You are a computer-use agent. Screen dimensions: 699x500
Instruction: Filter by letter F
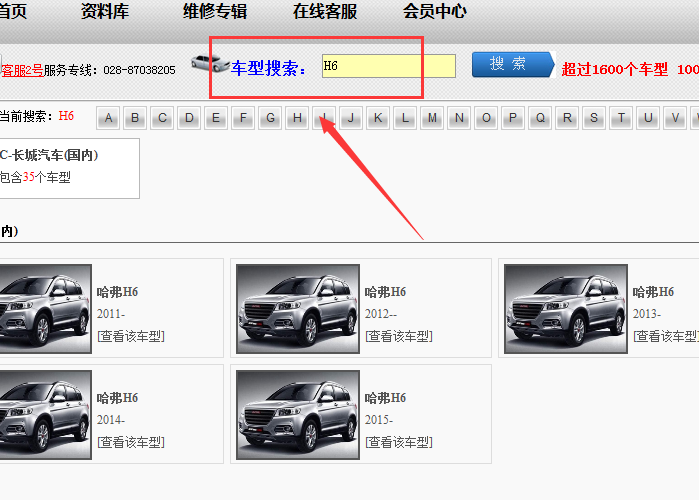[243, 118]
